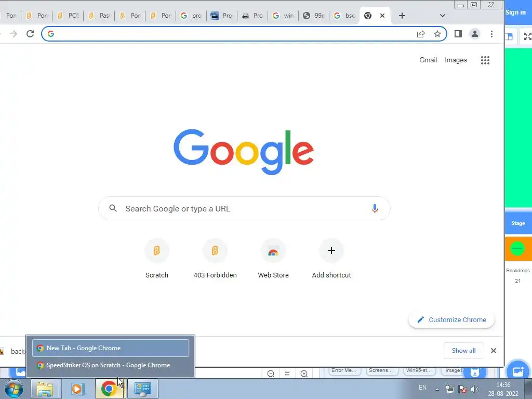Open the Images link
The height and width of the screenshot is (399, 532).
(456, 60)
